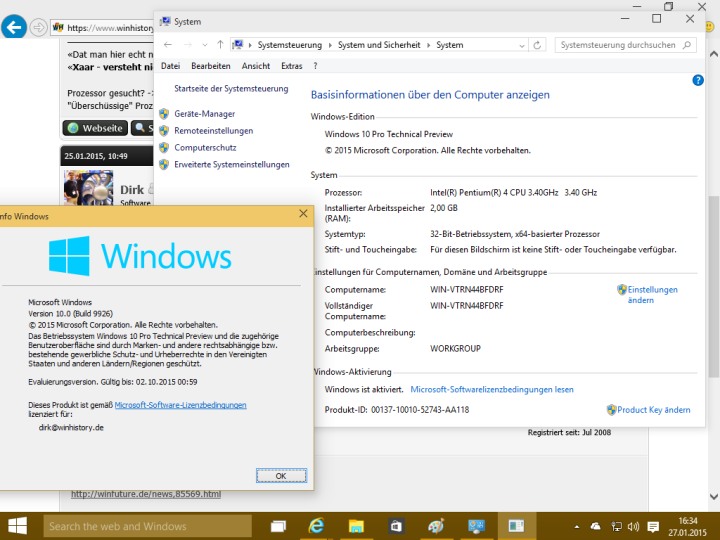Click the OneDrive cloud tray icon

tap(596, 526)
